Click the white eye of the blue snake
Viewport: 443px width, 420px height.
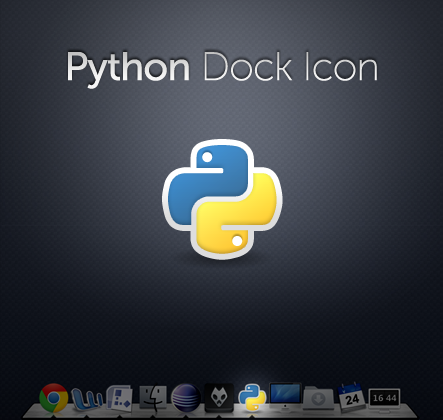click(207, 157)
